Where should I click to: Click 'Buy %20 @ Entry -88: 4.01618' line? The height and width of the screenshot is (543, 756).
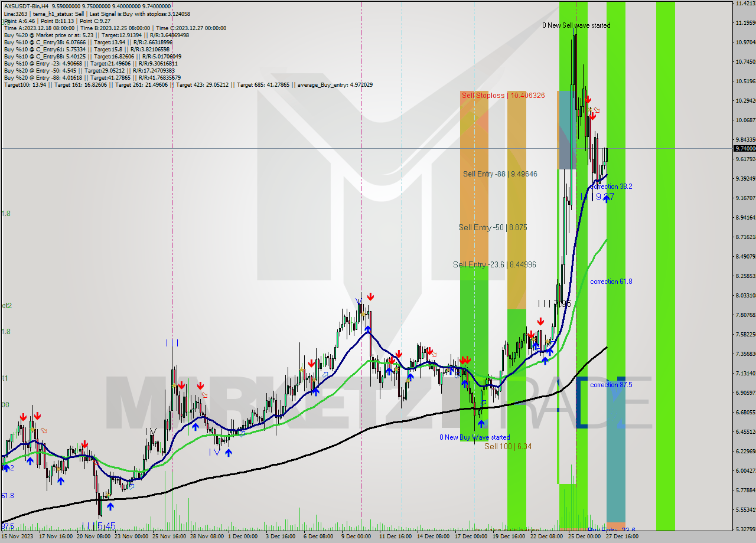92,77
